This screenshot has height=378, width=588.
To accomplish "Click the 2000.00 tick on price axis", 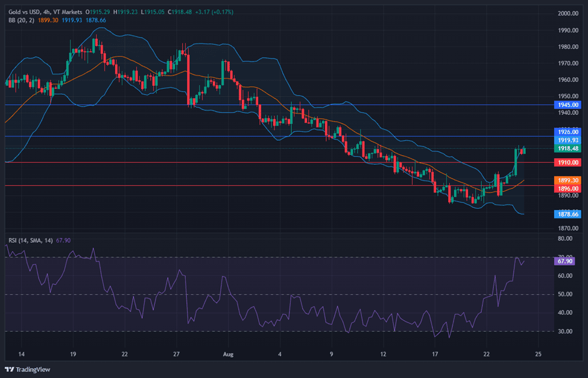I will click(567, 13).
